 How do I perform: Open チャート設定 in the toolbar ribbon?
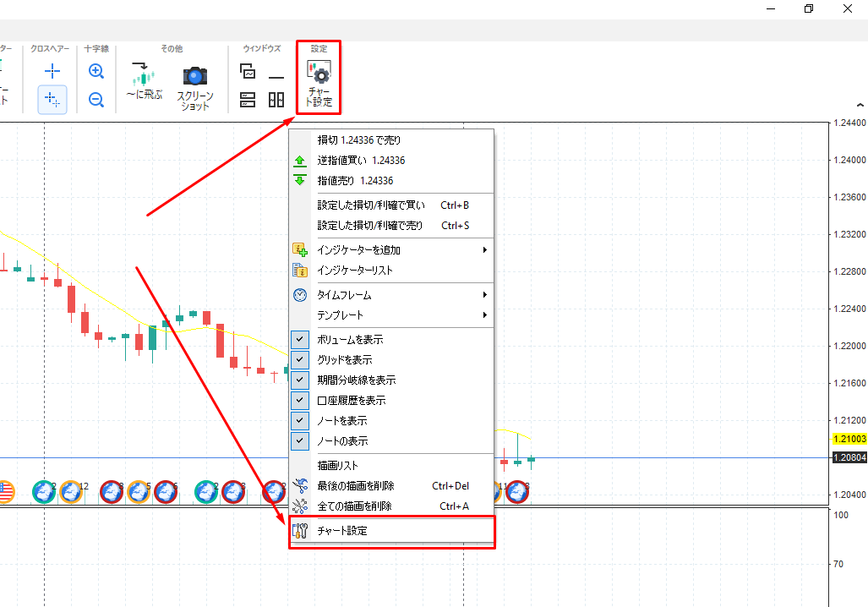(319, 83)
